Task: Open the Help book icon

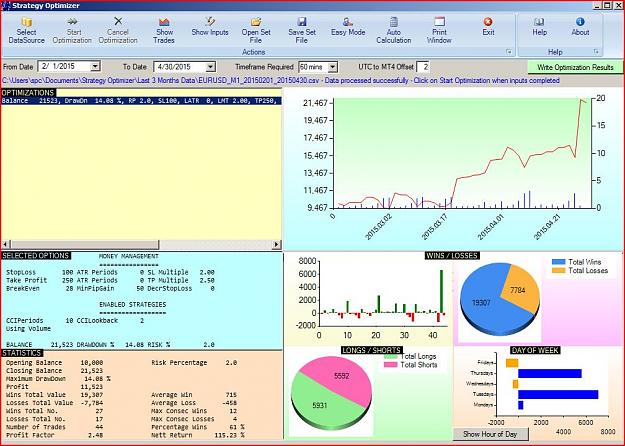Action: 539,22
